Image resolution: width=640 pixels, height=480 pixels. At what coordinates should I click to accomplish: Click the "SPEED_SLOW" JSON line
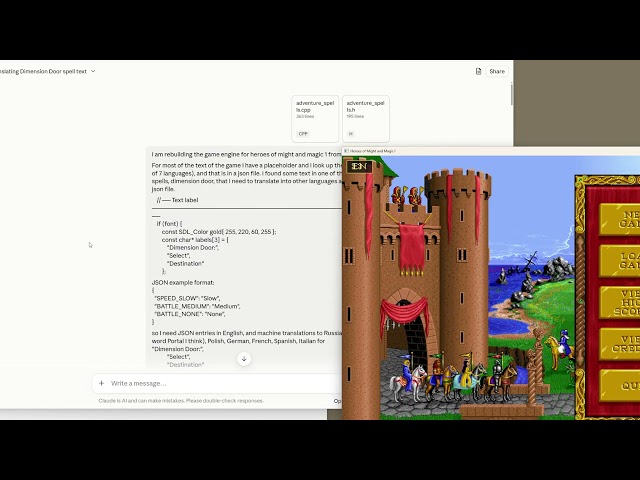pyautogui.click(x=187, y=298)
